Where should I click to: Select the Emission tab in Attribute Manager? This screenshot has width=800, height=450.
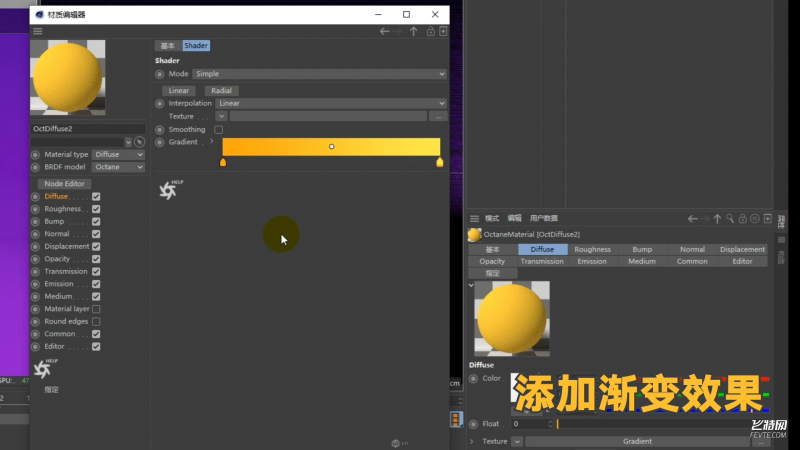point(592,261)
